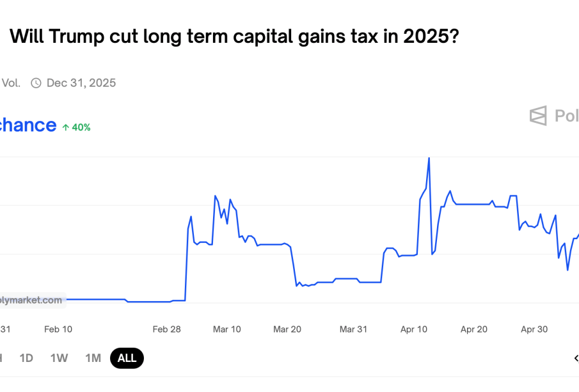579x392 pixels.
Task: Click the highest peak of the chart line
Action: pos(429,158)
